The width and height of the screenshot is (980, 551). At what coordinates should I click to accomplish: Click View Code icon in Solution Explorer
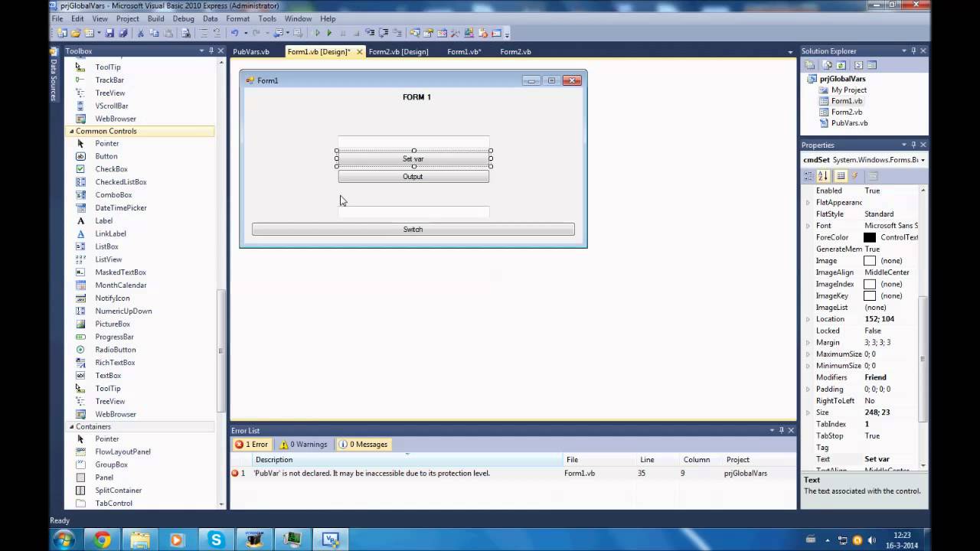pos(858,65)
